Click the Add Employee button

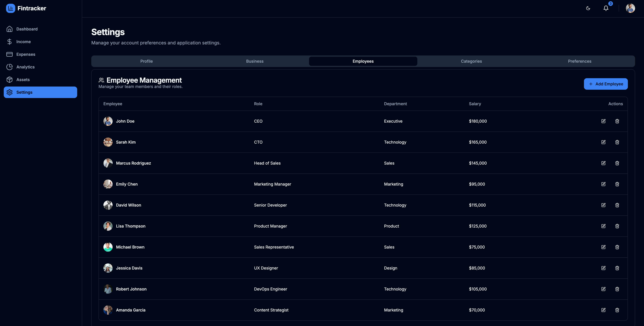click(x=606, y=84)
